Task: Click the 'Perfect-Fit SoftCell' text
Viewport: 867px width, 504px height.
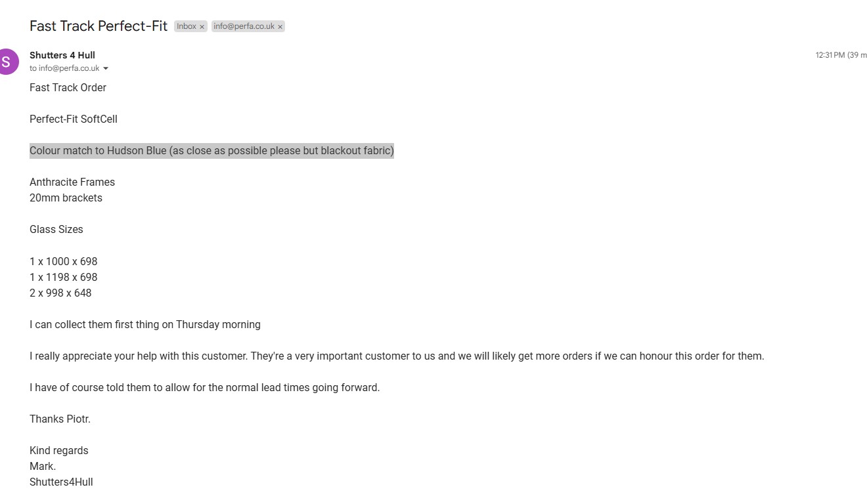Action: (x=74, y=119)
